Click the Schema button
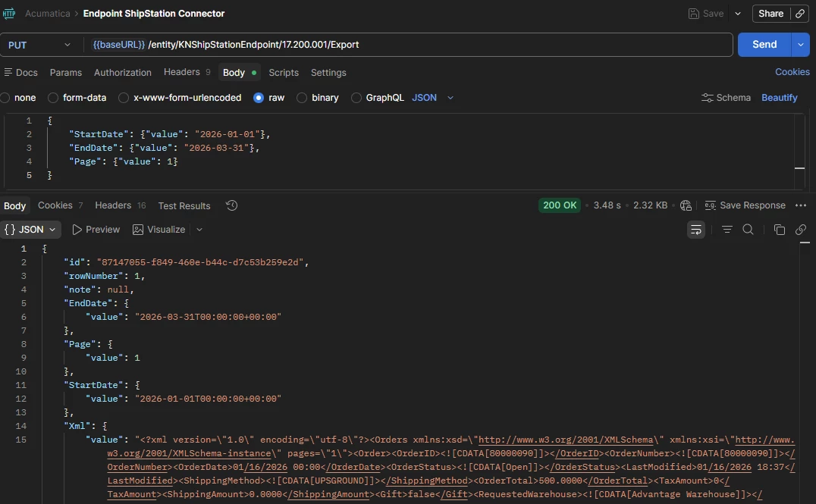The height and width of the screenshot is (504, 816). [727, 98]
